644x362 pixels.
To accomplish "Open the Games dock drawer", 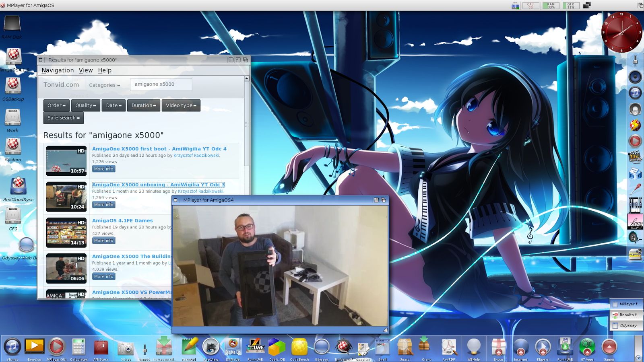I will (x=609, y=347).
